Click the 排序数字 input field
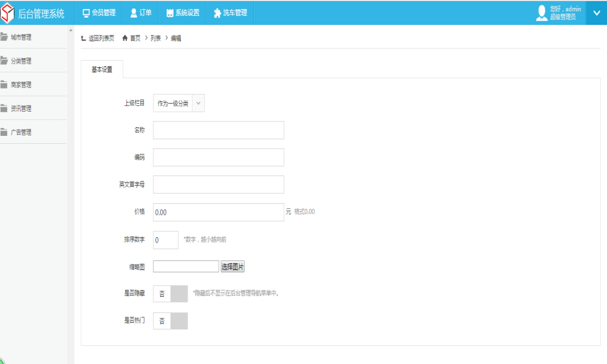This screenshot has width=607, height=364. click(166, 240)
